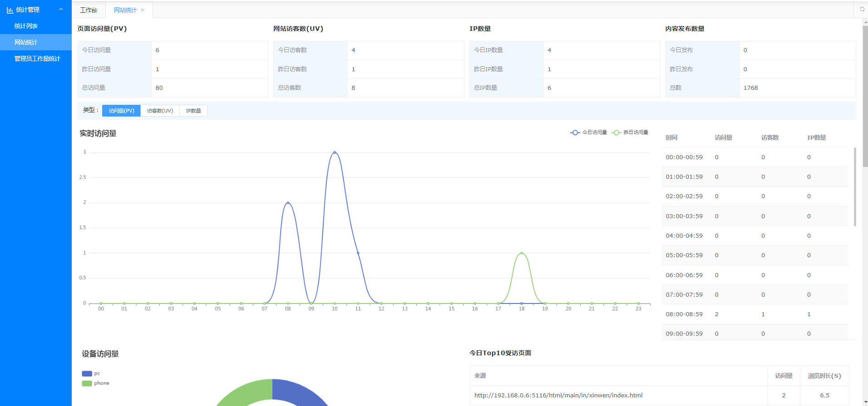Click the xinwen/index.html source URL
Screen dimensions: 868x406
pos(558,395)
